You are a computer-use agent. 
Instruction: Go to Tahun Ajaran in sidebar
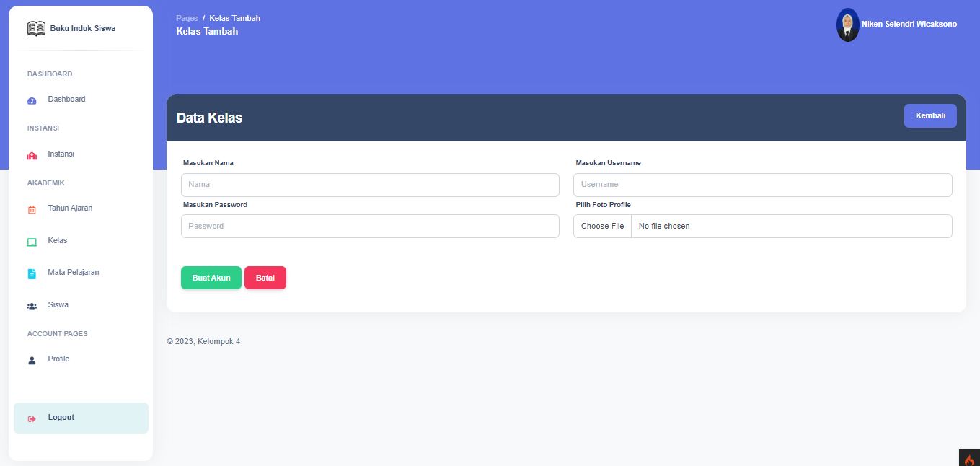(70, 208)
